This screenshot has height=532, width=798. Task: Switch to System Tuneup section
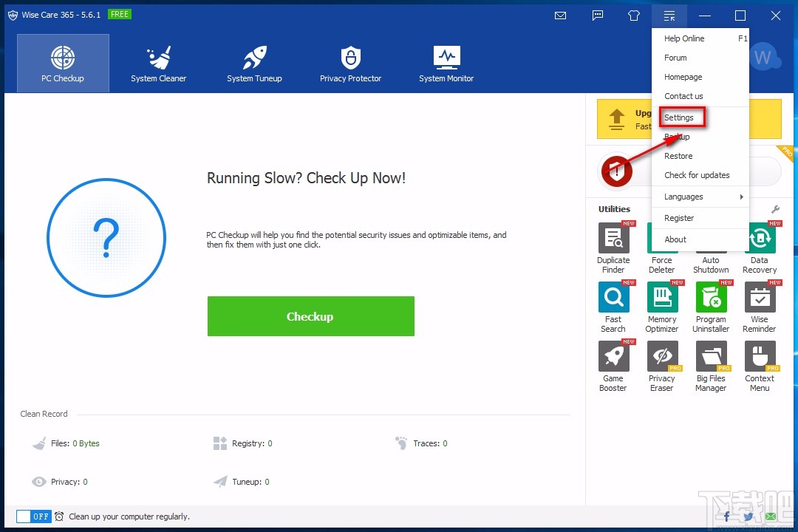[254, 64]
